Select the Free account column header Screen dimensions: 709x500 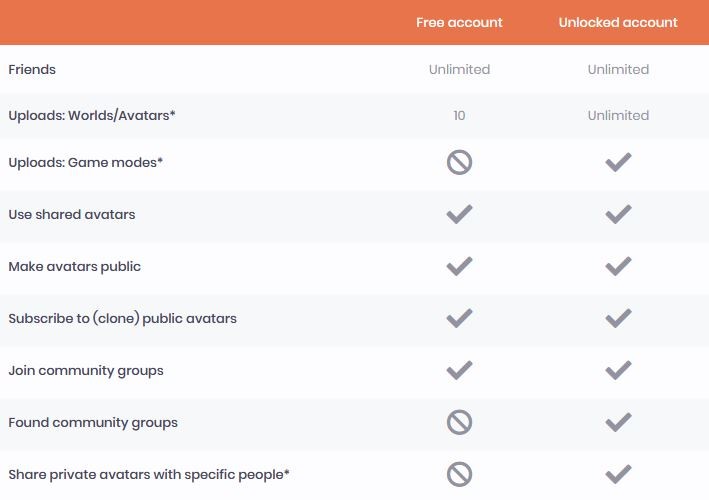click(x=459, y=22)
